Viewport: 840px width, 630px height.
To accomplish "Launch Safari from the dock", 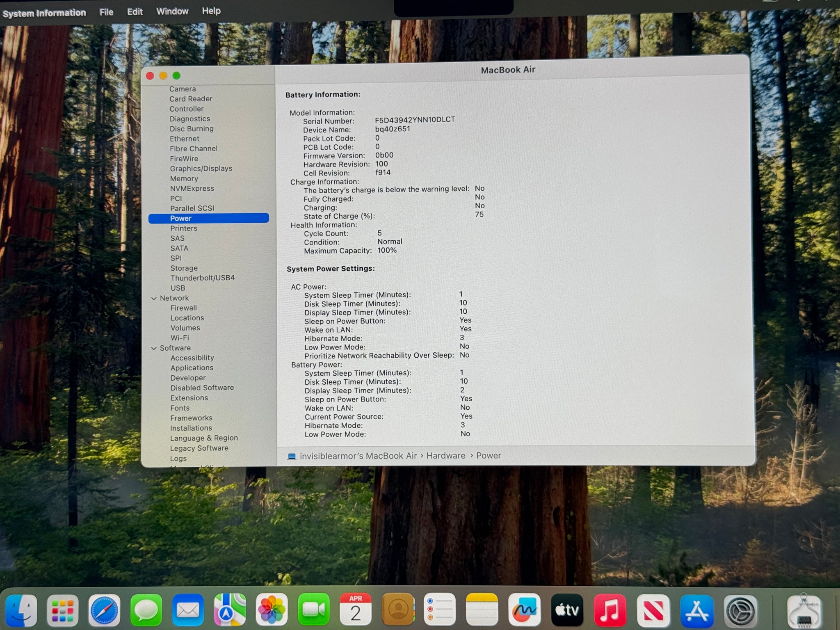I will 105,610.
